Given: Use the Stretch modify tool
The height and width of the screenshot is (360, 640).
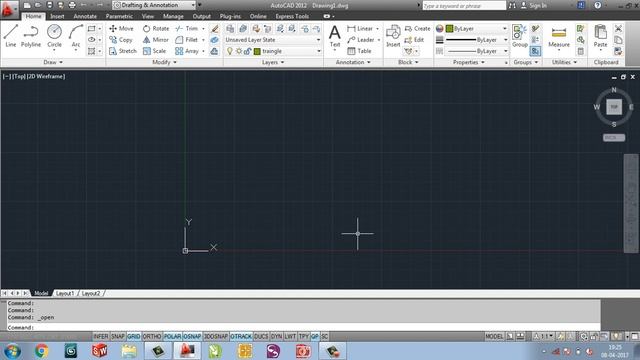Looking at the screenshot, I should click(123, 51).
